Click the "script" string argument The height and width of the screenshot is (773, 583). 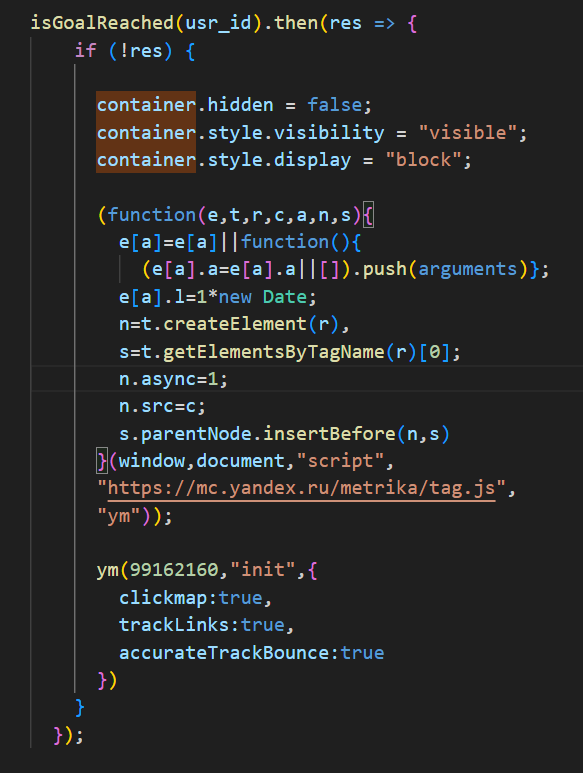pos(341,461)
